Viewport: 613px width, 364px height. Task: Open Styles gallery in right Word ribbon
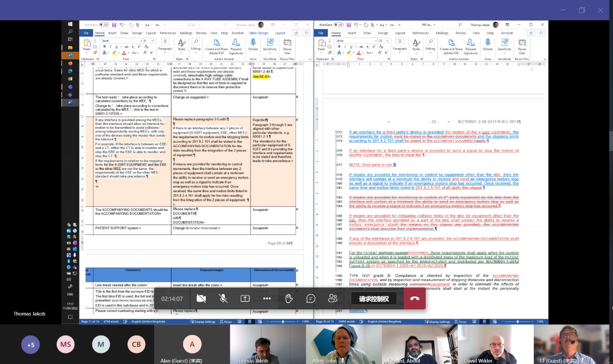(416, 46)
